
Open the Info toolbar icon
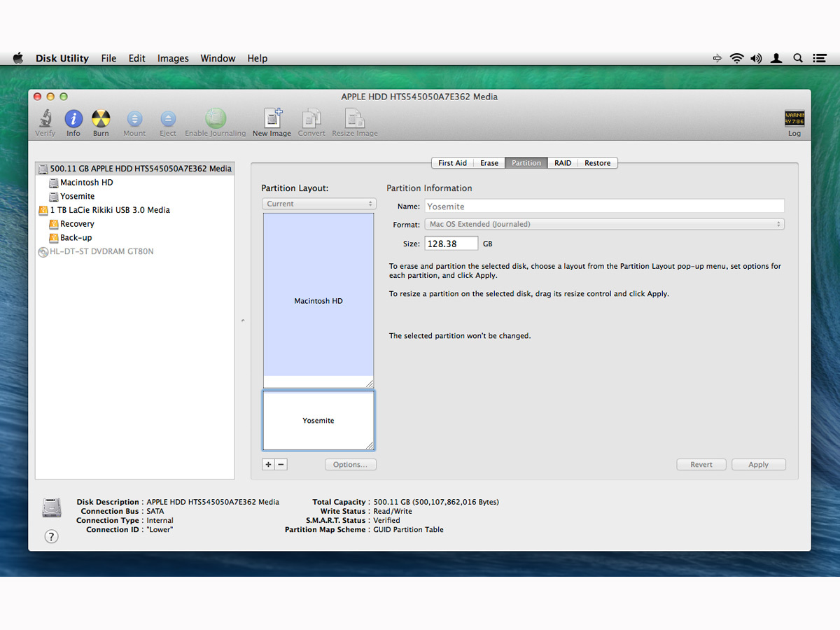click(73, 118)
